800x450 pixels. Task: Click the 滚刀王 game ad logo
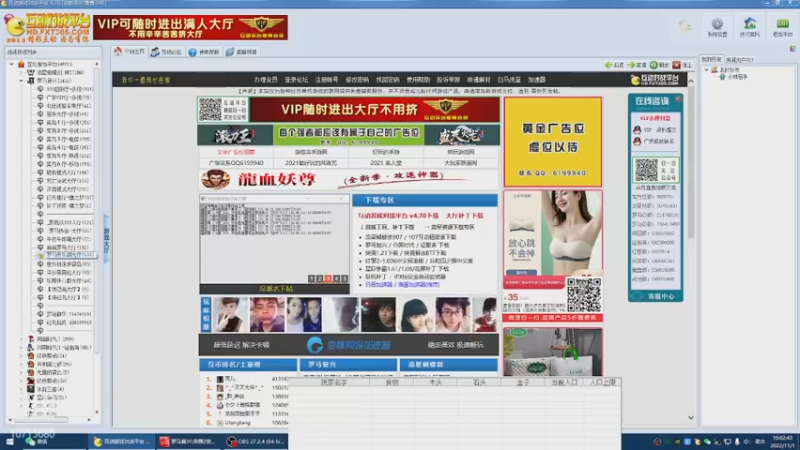(235, 135)
